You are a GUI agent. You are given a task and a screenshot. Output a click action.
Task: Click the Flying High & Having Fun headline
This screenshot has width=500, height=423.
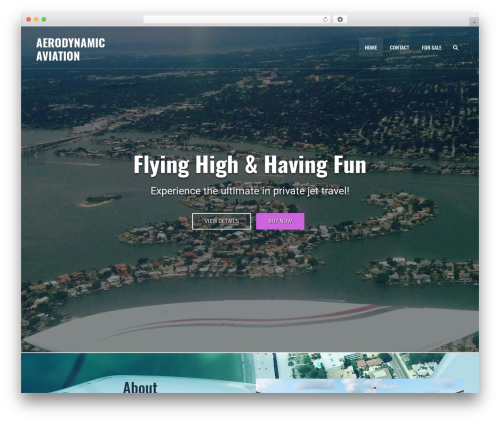pos(250,165)
